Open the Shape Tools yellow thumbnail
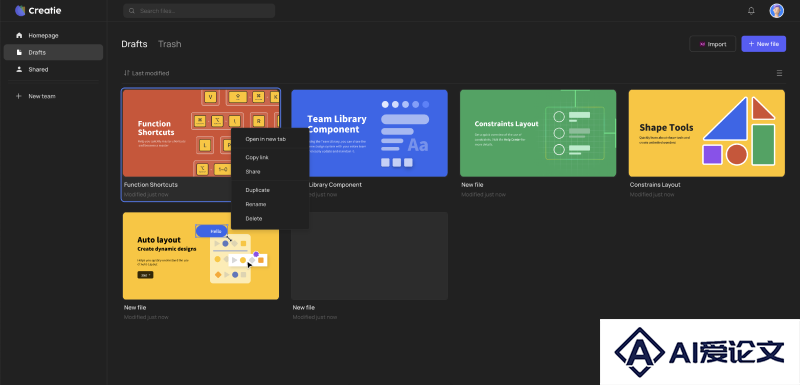This screenshot has width=800, height=385. tap(707, 133)
